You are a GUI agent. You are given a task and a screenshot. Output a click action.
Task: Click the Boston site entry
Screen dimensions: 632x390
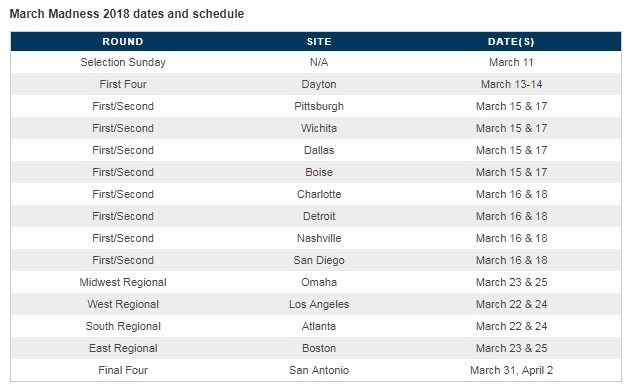[x=319, y=348]
